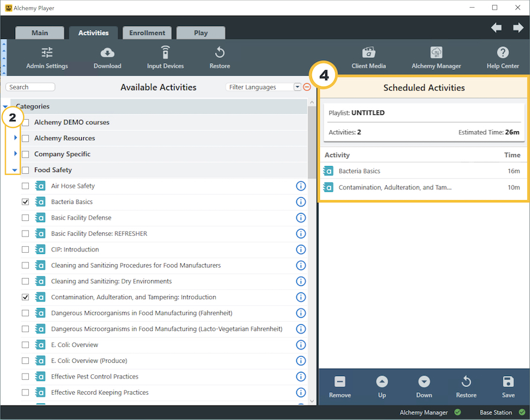
Task: Show info for Bacteria Basics activity
Action: [x=301, y=202]
